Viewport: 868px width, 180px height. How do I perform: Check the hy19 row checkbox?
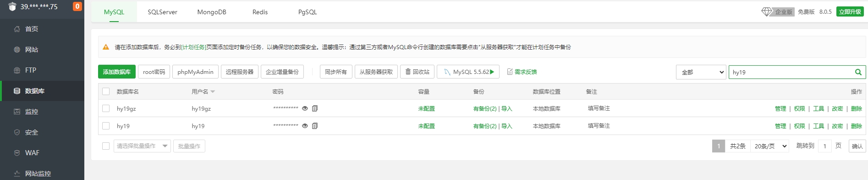click(106, 126)
